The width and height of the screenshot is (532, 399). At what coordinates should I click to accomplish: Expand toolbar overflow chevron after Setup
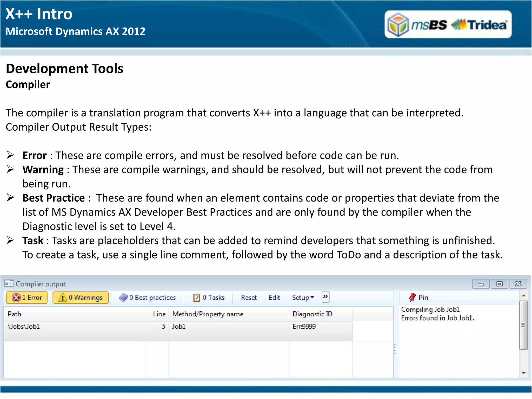325,297
